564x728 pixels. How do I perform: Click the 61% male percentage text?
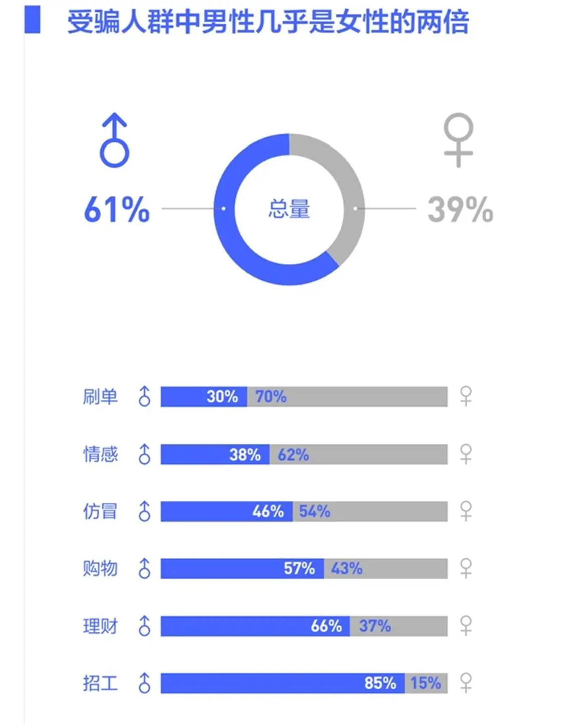click(x=117, y=209)
